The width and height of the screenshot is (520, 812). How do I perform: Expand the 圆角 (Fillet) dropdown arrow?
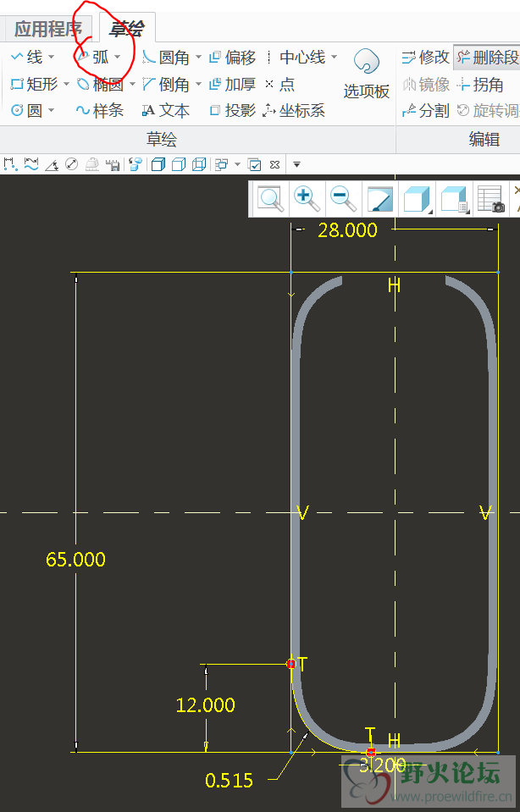point(198,57)
